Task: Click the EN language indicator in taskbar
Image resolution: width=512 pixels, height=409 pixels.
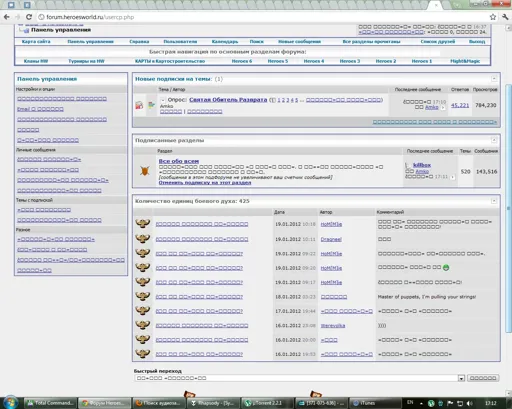Action: [410, 403]
